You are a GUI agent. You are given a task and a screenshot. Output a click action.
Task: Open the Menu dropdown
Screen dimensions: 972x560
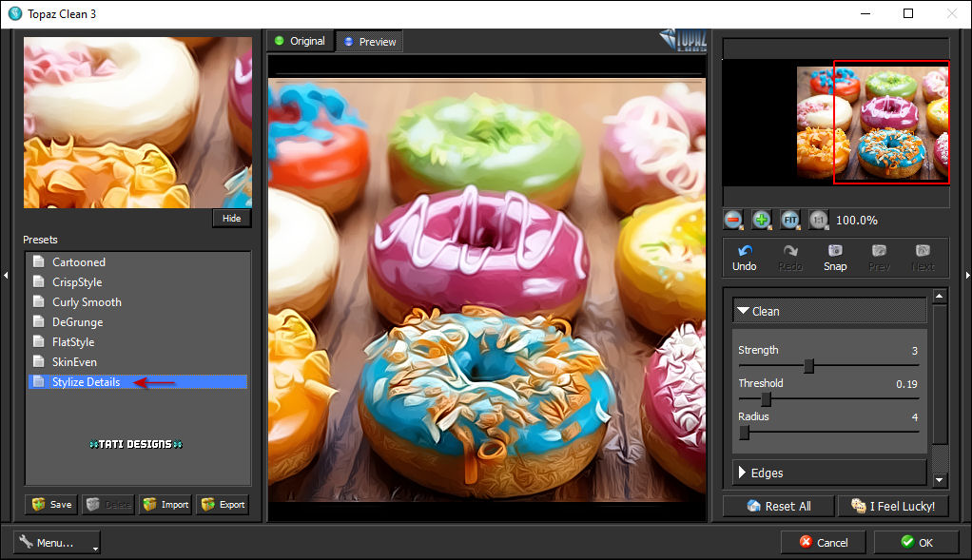click(57, 542)
